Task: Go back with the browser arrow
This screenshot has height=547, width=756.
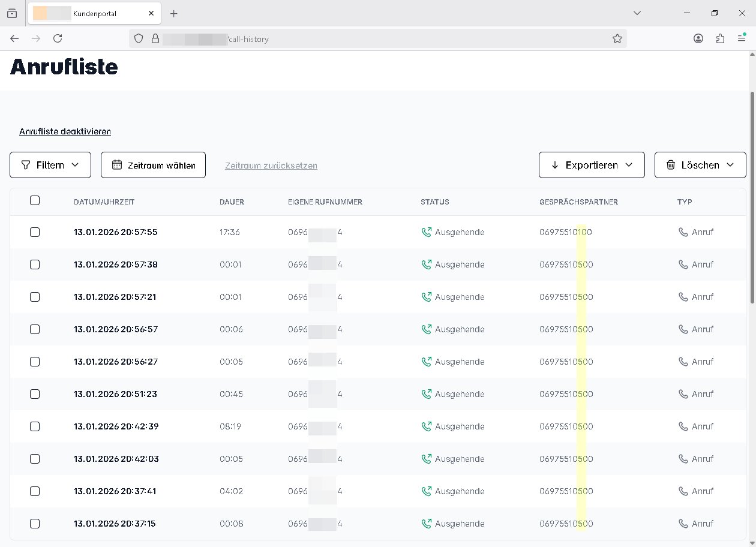Action: pos(14,38)
